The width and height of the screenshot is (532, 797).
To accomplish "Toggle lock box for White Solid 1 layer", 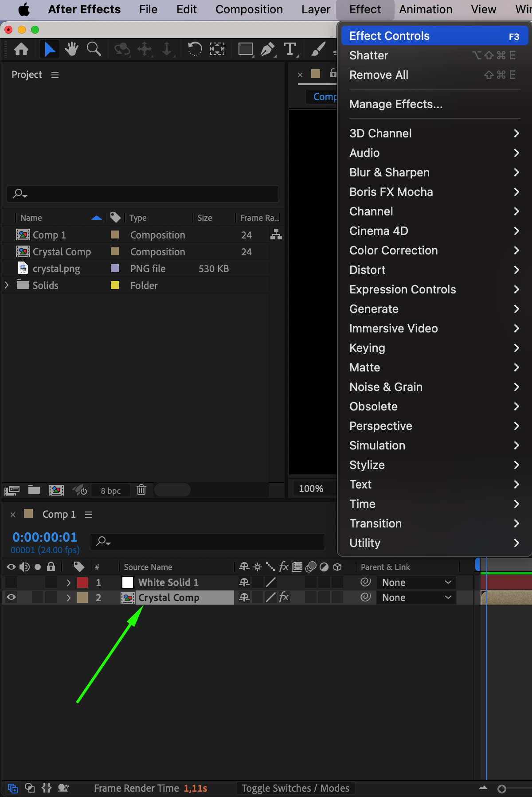I will pos(51,582).
